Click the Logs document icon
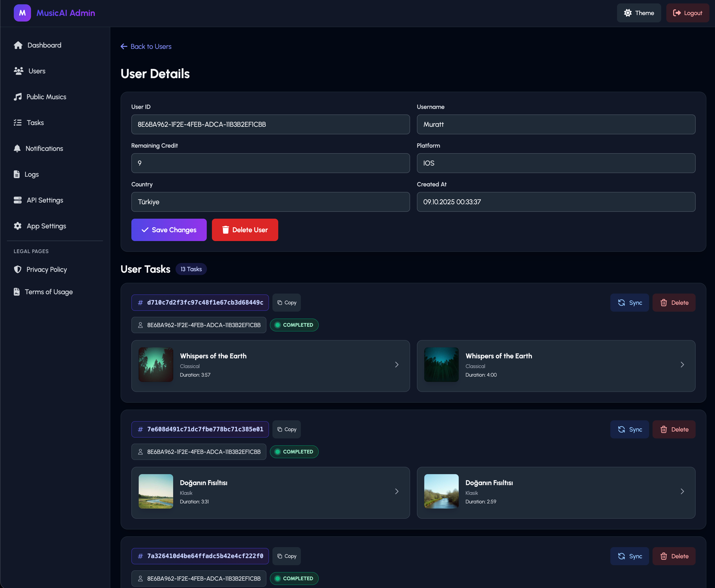This screenshot has height=588, width=715. (x=17, y=174)
